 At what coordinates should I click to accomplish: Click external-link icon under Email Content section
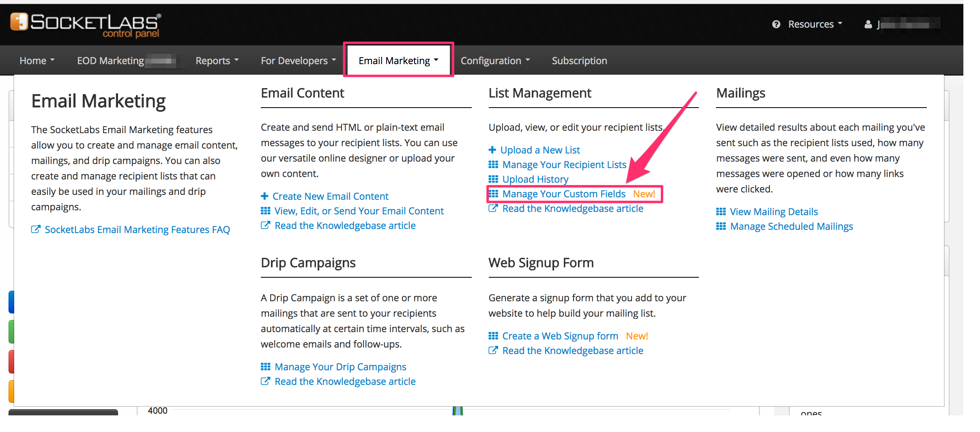coord(265,225)
